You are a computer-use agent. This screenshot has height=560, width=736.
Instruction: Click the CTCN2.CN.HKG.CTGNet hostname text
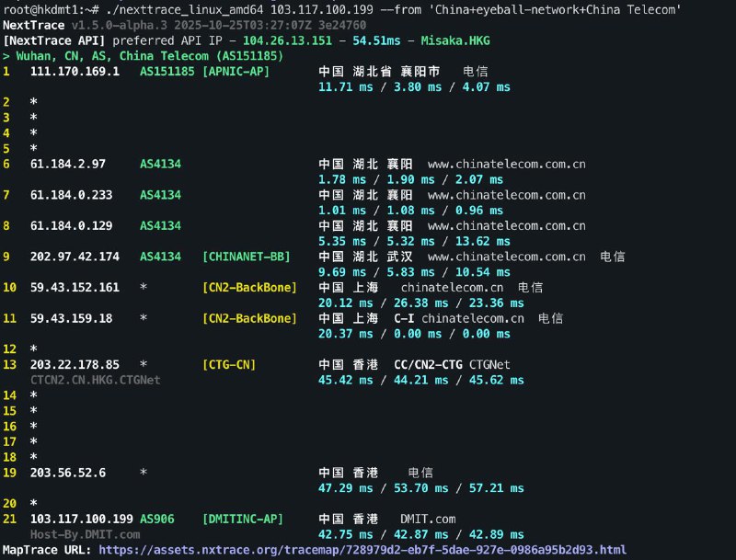click(x=95, y=380)
